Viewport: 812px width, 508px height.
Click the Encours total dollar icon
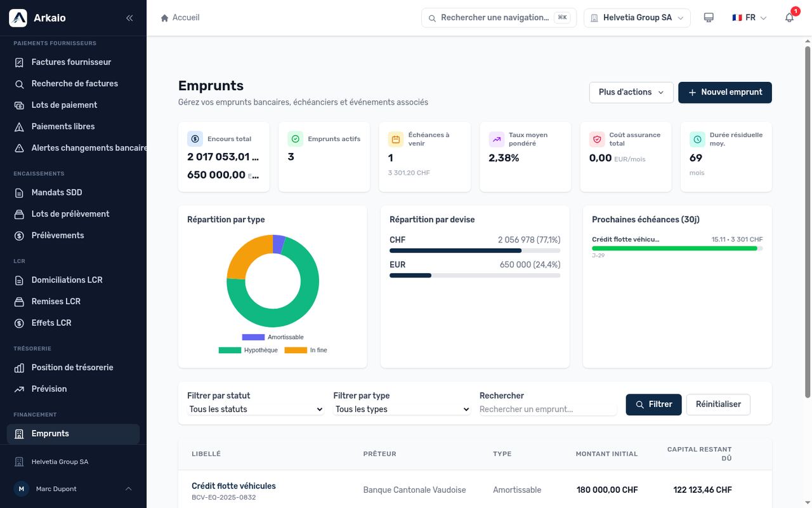[195, 139]
